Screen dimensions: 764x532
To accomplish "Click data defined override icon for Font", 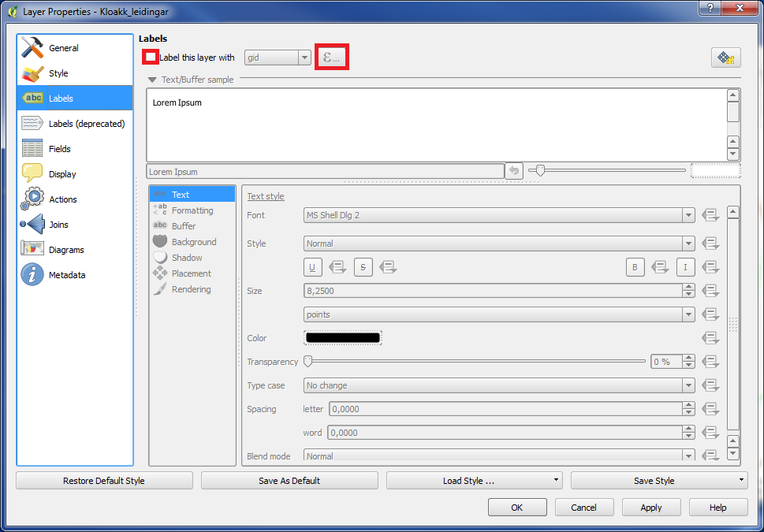I will click(711, 215).
